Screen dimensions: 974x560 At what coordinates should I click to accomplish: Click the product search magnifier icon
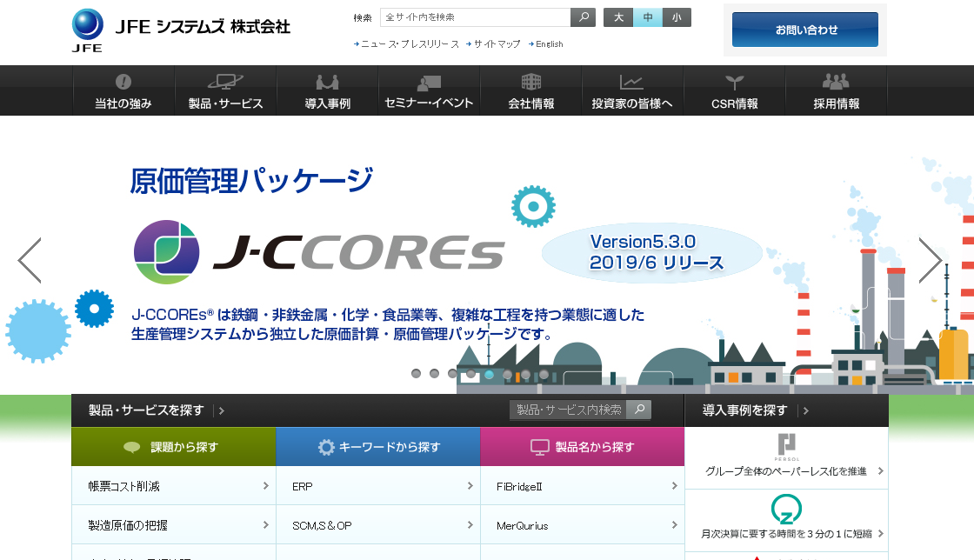(639, 410)
